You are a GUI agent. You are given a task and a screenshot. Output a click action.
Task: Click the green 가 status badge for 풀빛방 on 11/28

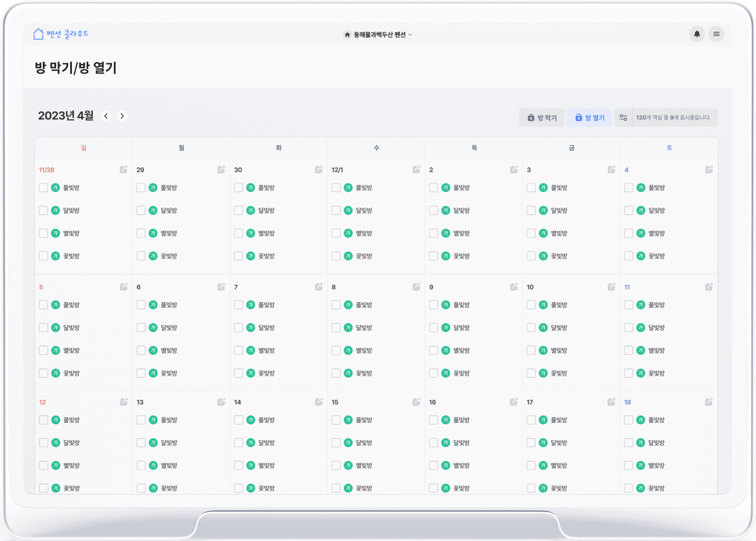[x=56, y=188]
